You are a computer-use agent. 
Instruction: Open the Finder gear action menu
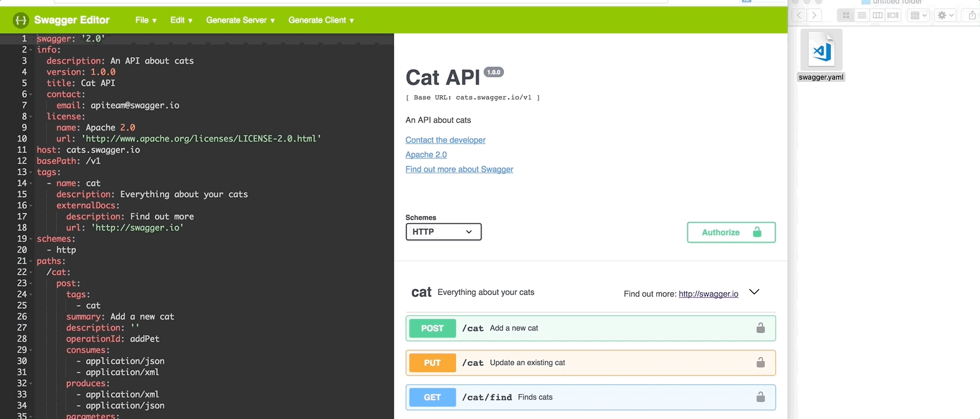tap(946, 15)
